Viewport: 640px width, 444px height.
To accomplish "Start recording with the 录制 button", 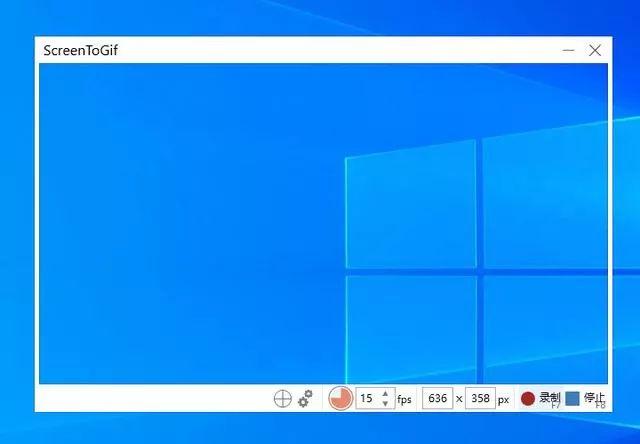I will coord(549,397).
